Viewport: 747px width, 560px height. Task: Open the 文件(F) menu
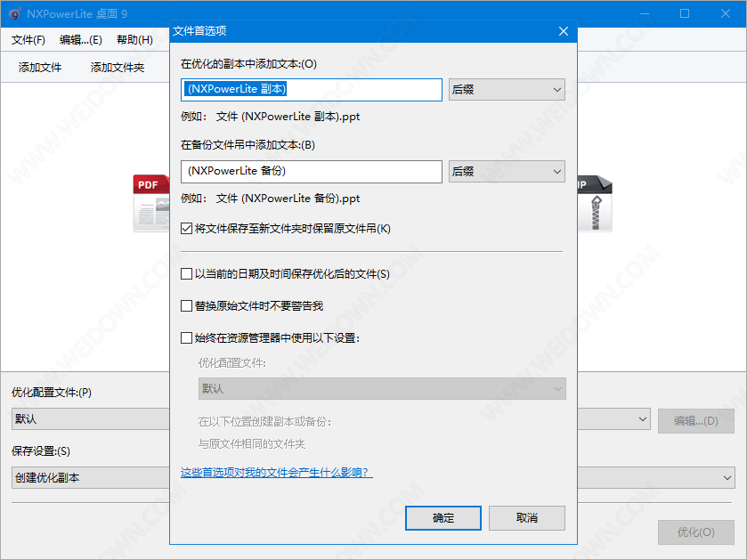[28, 40]
